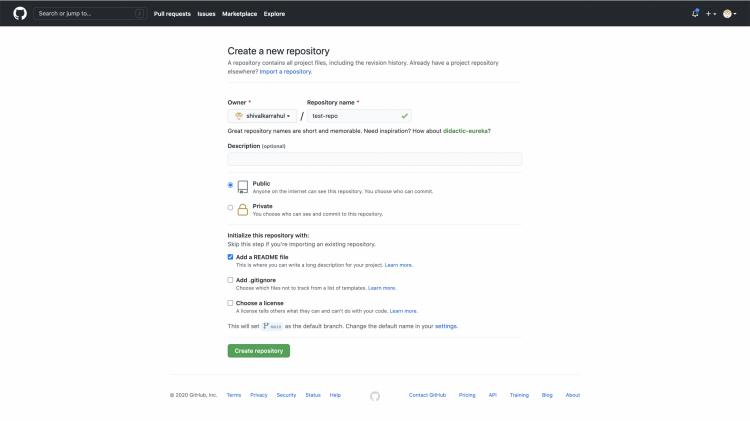Click the slash shortcut icon in search bar

[139, 13]
